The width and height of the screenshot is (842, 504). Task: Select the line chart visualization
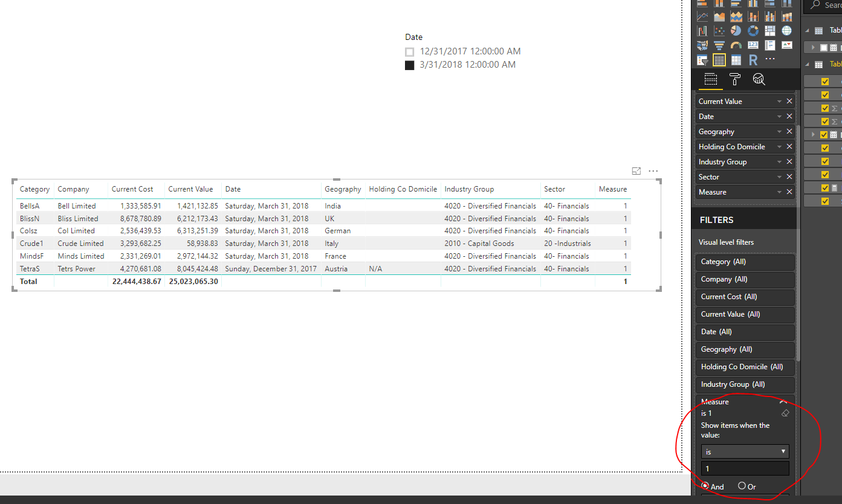pos(702,16)
